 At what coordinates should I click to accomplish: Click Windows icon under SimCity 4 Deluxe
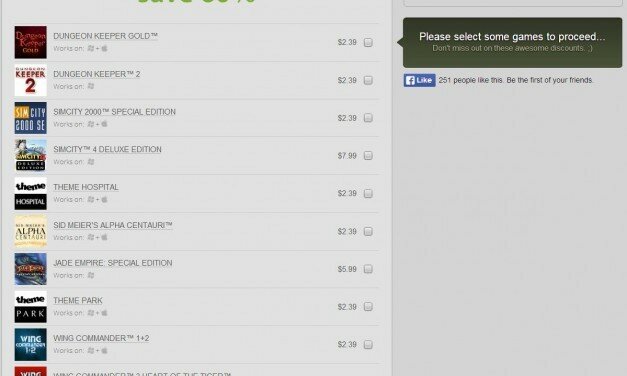coord(91,162)
